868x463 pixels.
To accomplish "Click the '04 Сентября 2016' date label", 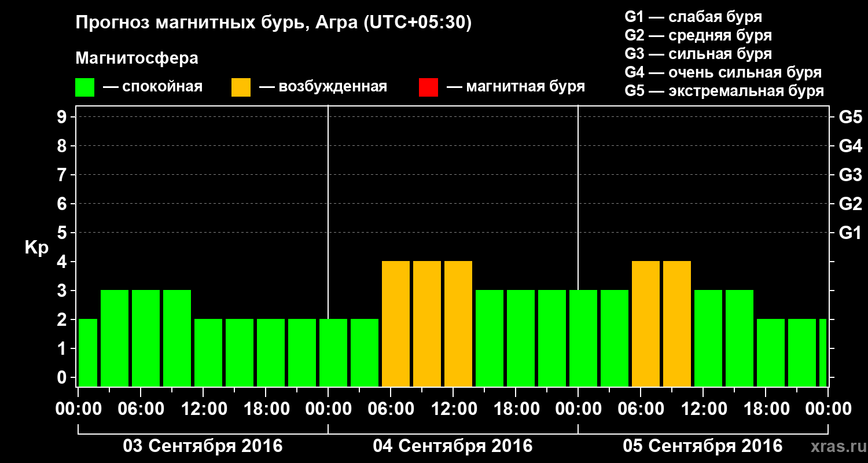I will pos(453,446).
